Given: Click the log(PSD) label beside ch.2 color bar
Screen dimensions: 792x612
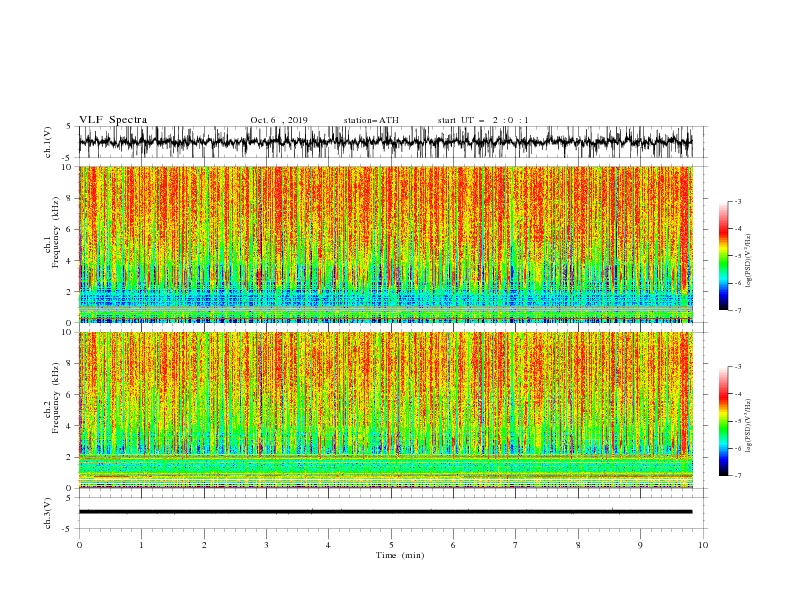Looking at the screenshot, I should click(x=749, y=426).
